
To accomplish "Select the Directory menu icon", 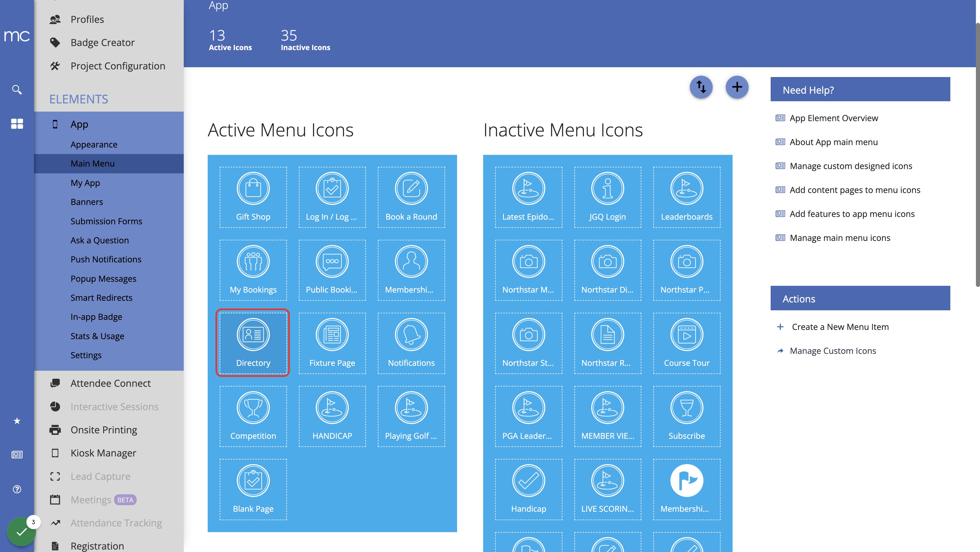I will tap(253, 343).
